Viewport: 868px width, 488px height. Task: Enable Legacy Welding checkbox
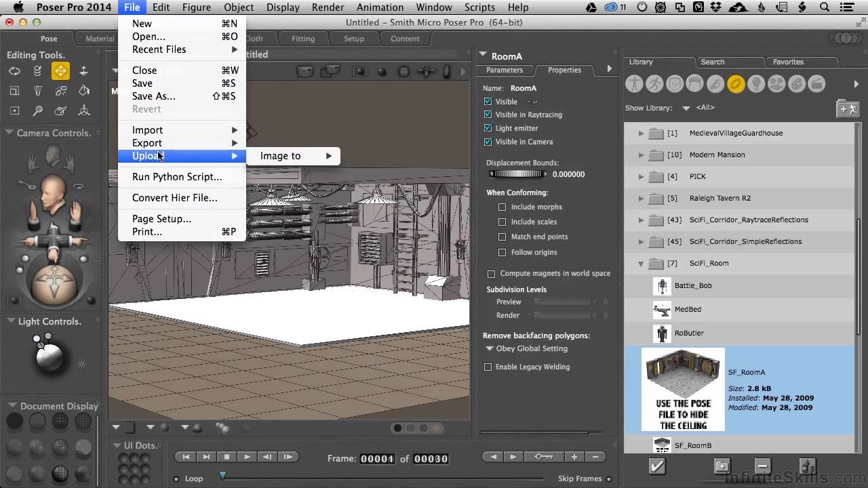tap(488, 367)
